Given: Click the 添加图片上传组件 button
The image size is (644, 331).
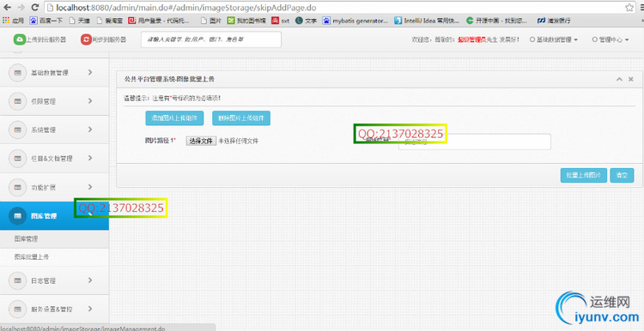Looking at the screenshot, I should 174,118.
